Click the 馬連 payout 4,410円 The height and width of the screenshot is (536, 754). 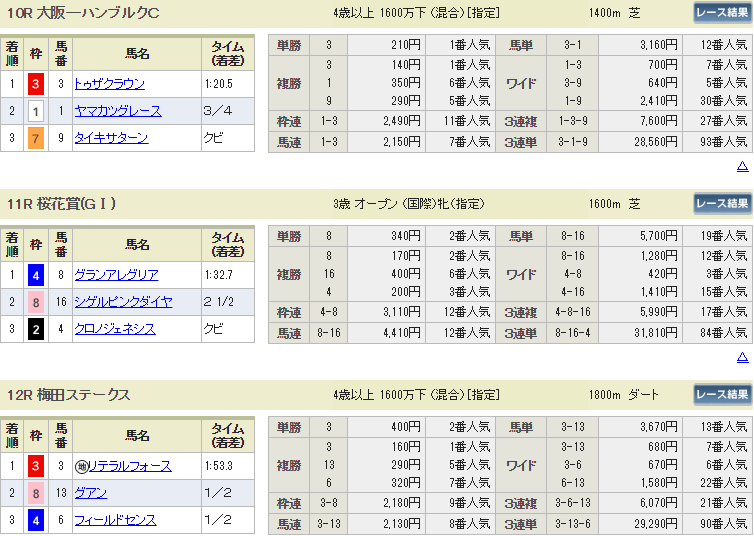pyautogui.click(x=402, y=333)
